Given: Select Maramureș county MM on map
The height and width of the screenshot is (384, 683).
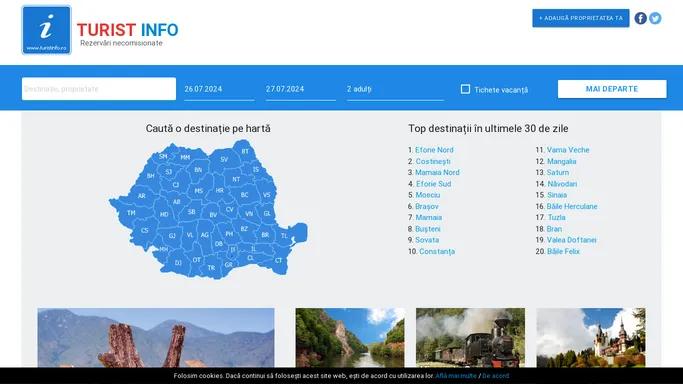Looking at the screenshot, I should click(x=185, y=157).
